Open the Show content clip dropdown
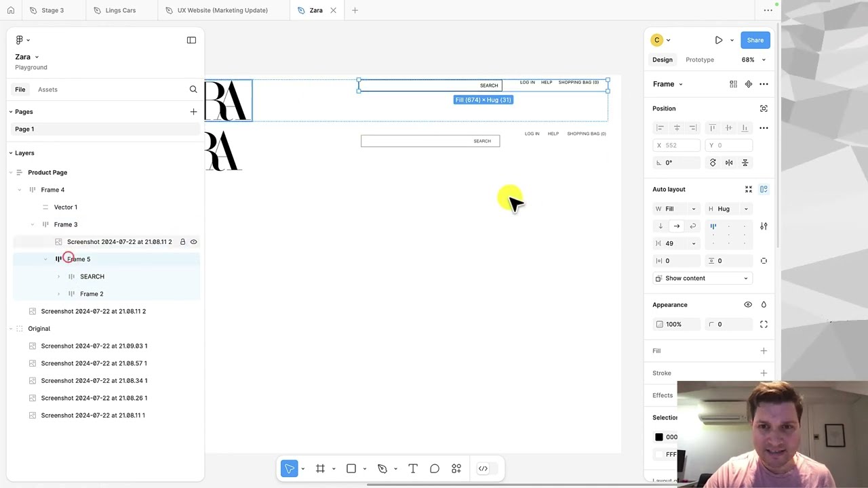Viewport: 868px width, 488px height. pyautogui.click(x=703, y=279)
